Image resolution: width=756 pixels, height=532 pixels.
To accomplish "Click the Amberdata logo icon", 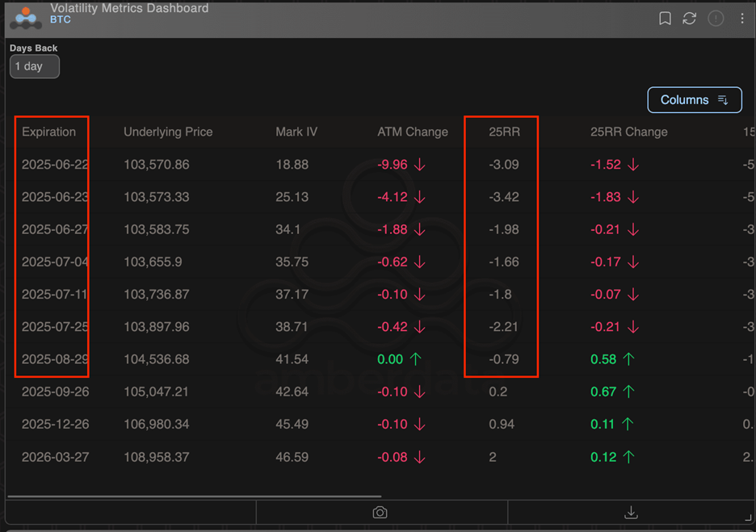I will click(x=26, y=19).
